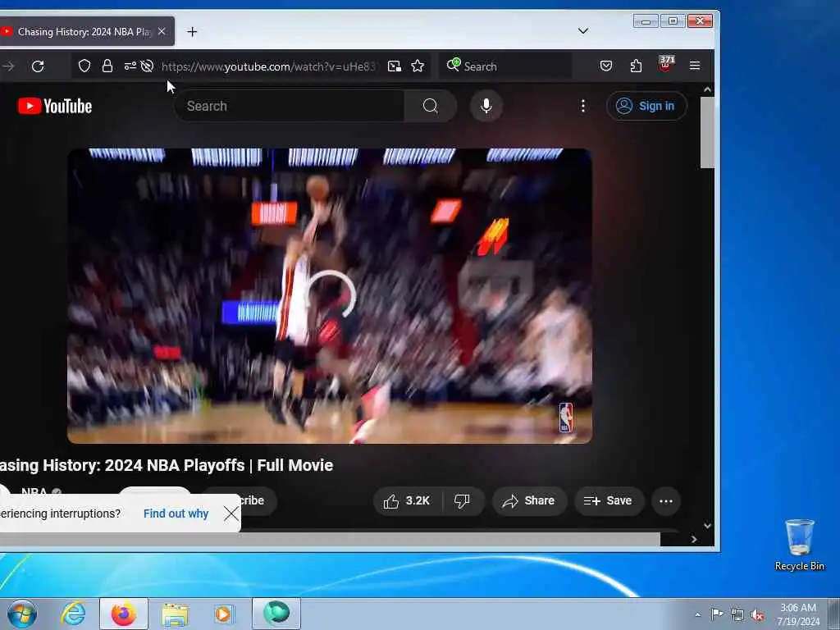The image size is (840, 630).
Task: Click the YouTube logo home link
Action: 55,106
